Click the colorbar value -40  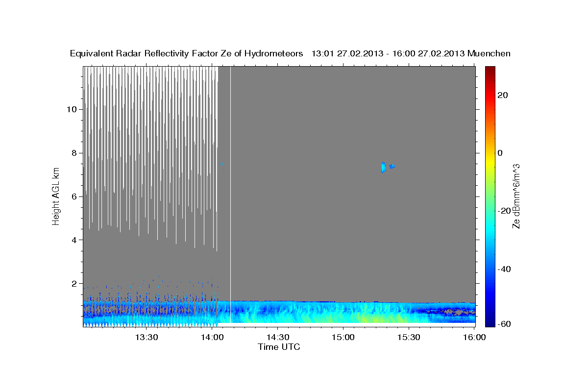504,269
